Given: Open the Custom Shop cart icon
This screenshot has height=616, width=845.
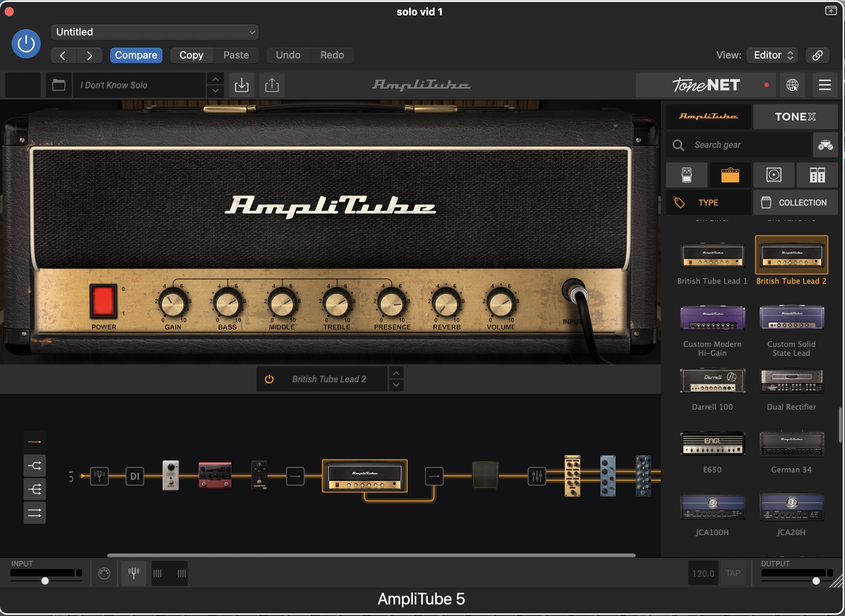Looking at the screenshot, I should point(825,145).
